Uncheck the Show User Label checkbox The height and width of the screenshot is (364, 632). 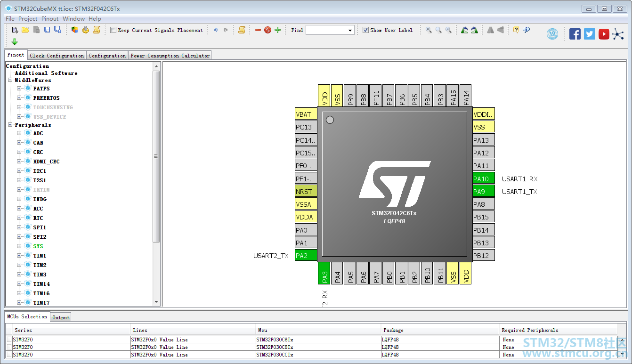pyautogui.click(x=365, y=30)
